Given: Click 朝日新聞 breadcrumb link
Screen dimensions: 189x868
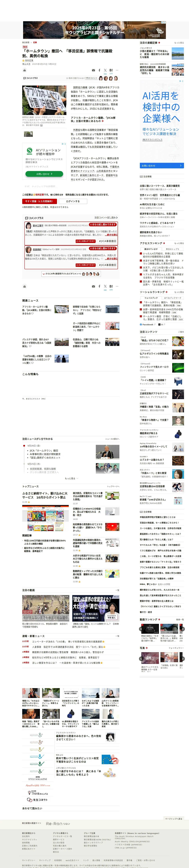Looking at the screenshot, I should point(26,42).
